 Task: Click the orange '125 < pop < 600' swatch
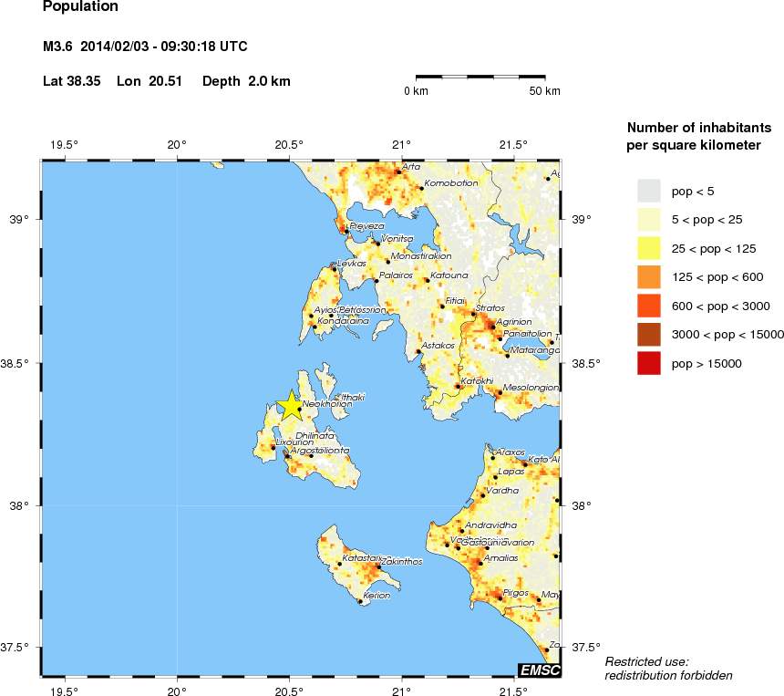[x=648, y=276]
